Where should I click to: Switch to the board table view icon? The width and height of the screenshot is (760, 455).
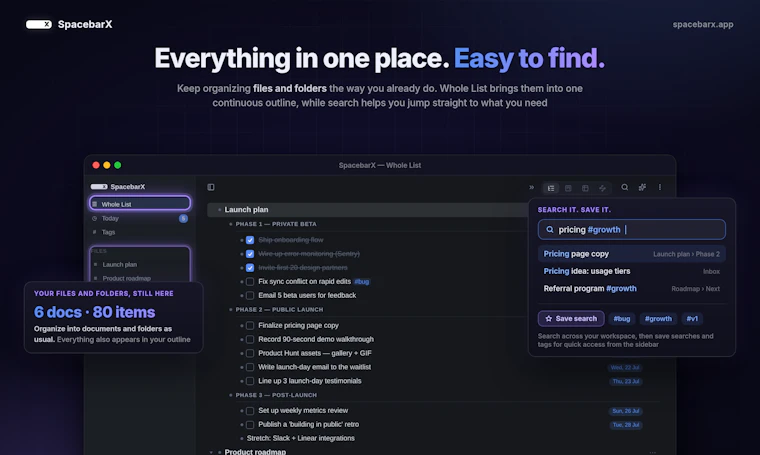[x=585, y=188]
